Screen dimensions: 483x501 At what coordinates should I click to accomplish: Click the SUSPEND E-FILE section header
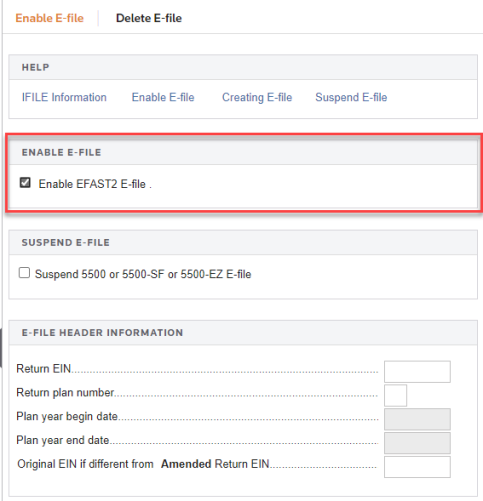coord(243,242)
